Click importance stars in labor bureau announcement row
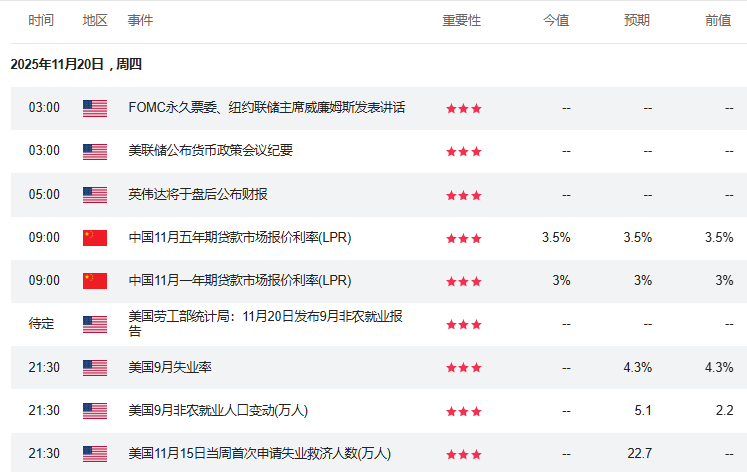747x472 pixels. (464, 324)
